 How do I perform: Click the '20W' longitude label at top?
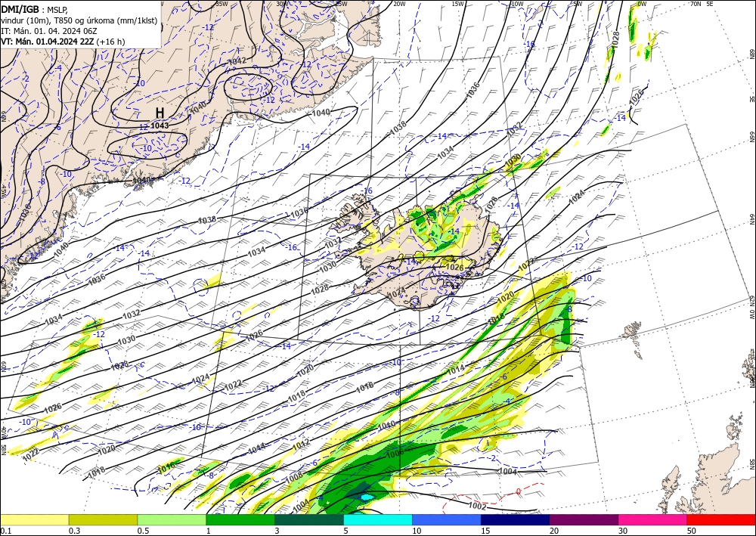click(x=398, y=4)
